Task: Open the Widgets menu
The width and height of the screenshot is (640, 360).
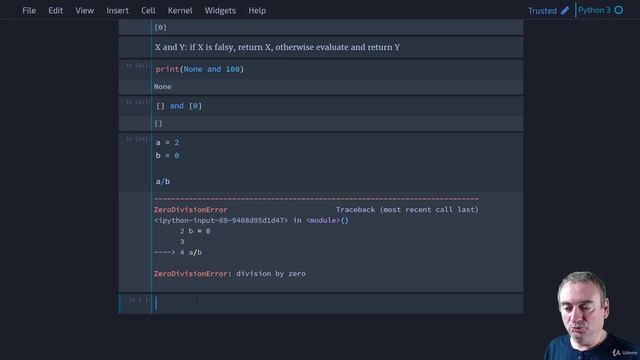Action: [220, 11]
